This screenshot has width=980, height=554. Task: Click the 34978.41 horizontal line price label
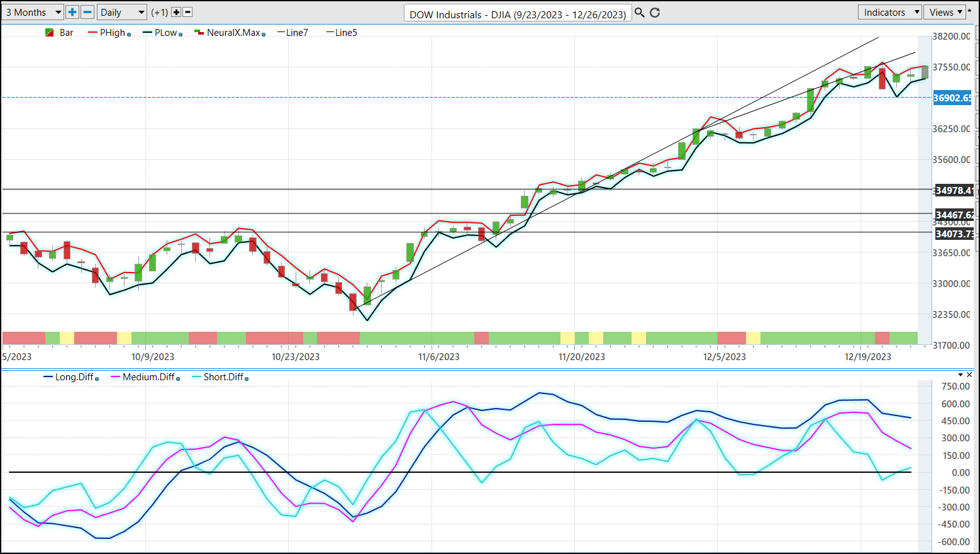click(954, 190)
